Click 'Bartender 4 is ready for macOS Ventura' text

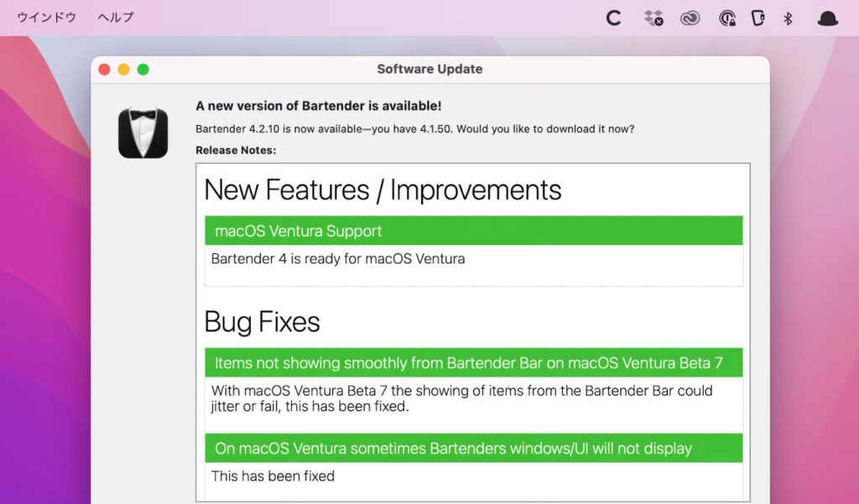[x=338, y=258]
